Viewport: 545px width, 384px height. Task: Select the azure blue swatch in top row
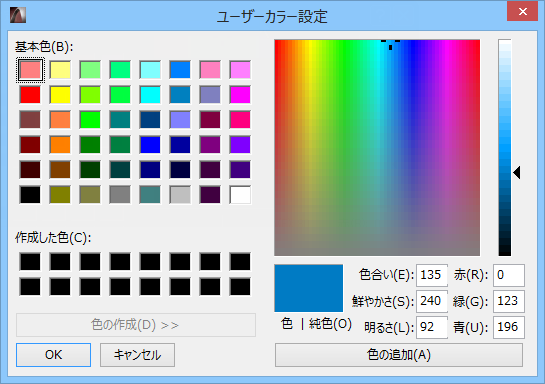pyautogui.click(x=180, y=70)
